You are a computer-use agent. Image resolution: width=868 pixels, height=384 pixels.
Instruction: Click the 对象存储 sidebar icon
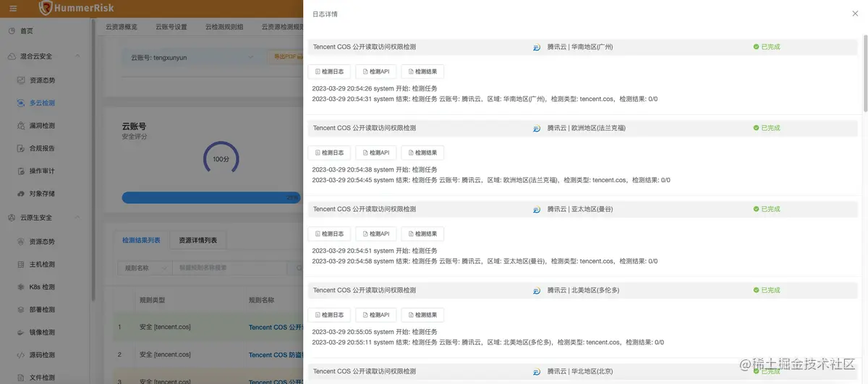coord(22,194)
